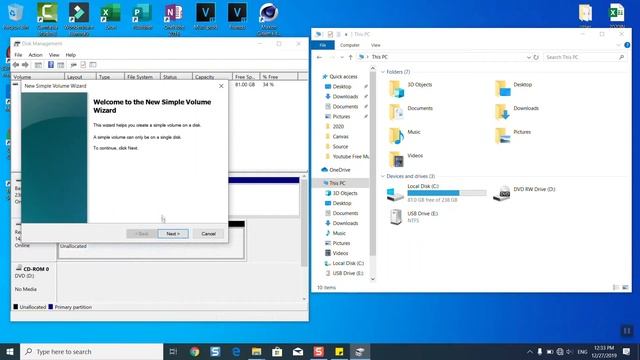The width and height of the screenshot is (640, 360).
Task: Collapse the Devices and drives (3) group
Action: 383,176
